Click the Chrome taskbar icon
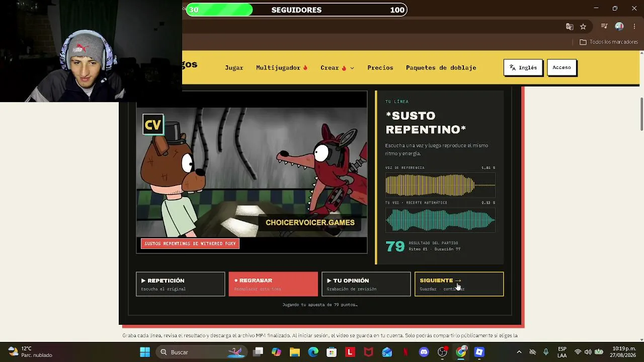This screenshot has width=644, height=362. pos(461,352)
